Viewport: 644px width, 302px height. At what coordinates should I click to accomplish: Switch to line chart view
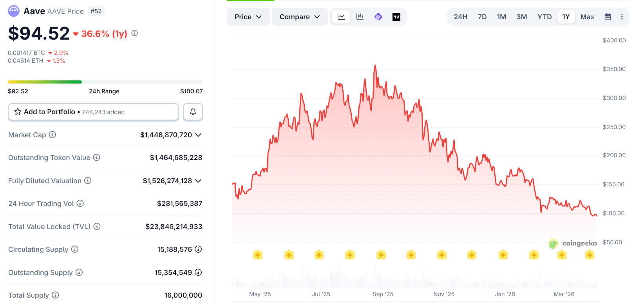pyautogui.click(x=341, y=17)
